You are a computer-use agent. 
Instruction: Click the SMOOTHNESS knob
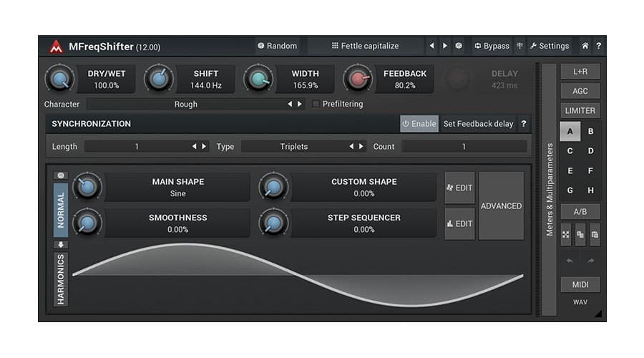click(87, 223)
